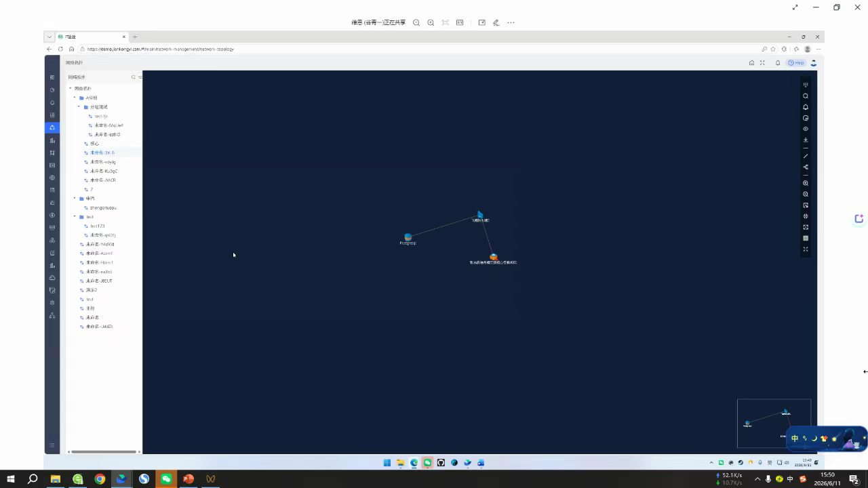Viewport: 868px width, 488px height.
Task: Expand the sidebar using the bottom menu icon
Action: (52, 445)
